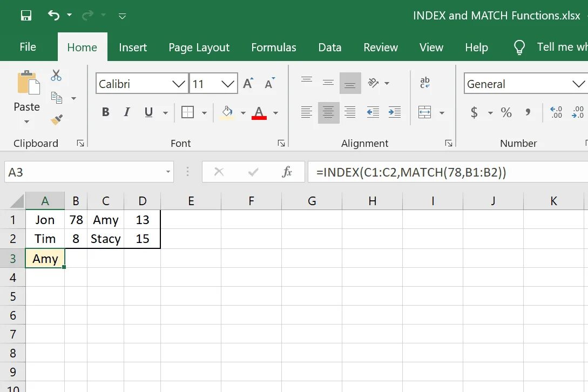Toggle italic formatting
The image size is (588, 392).
[127, 112]
